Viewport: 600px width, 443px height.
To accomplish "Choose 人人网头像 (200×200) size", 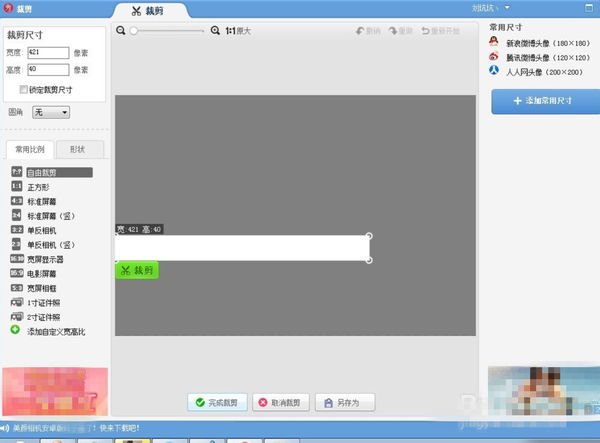I will 536,72.
